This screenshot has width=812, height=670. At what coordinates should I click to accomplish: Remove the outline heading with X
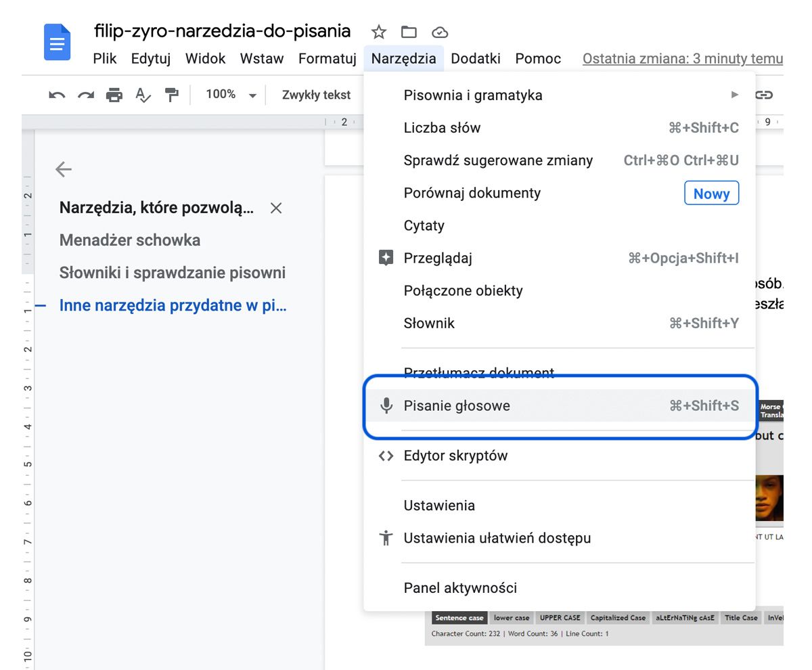(x=276, y=208)
